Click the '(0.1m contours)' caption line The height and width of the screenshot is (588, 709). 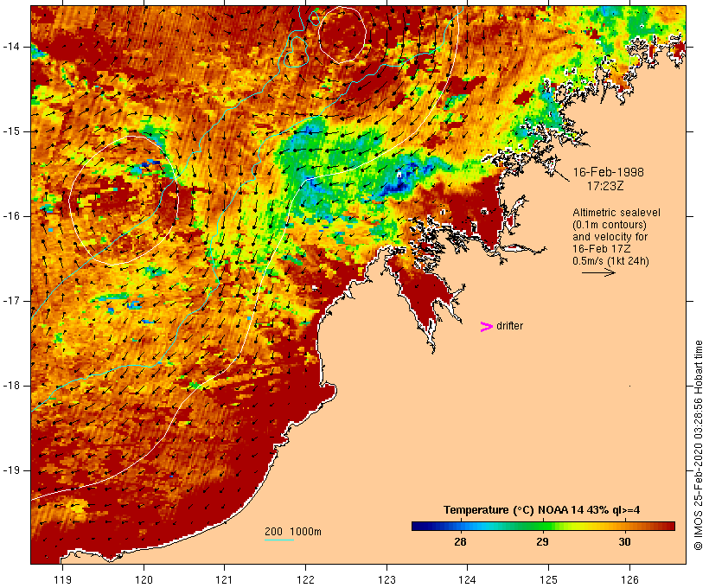610,225
